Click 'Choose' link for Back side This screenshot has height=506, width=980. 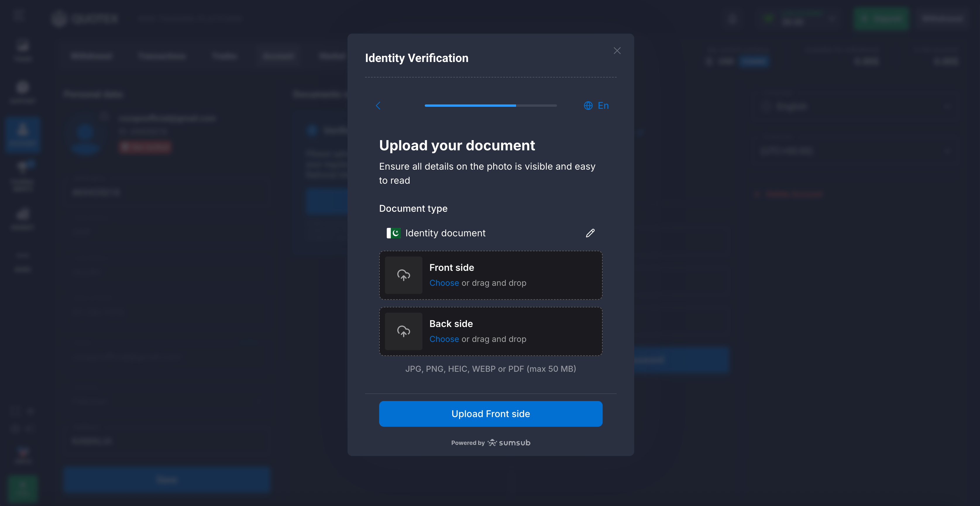point(443,339)
